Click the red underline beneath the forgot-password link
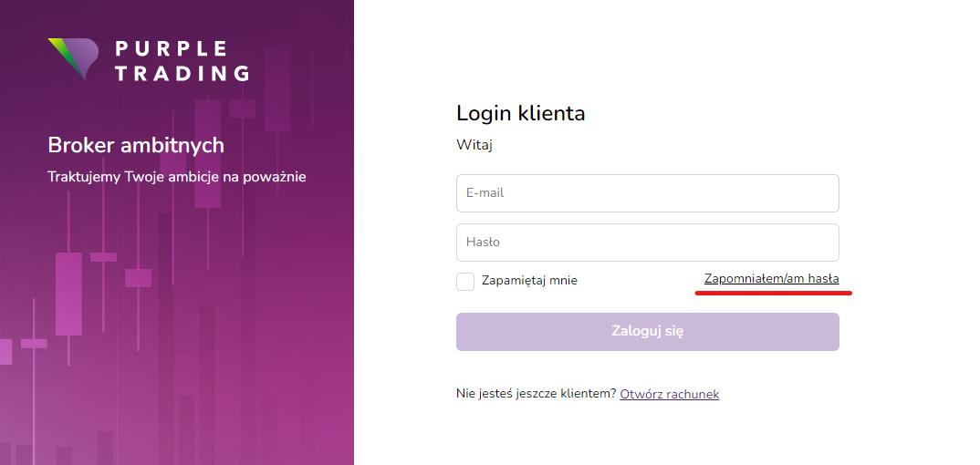Screen dimensions: 980x465 774,292
